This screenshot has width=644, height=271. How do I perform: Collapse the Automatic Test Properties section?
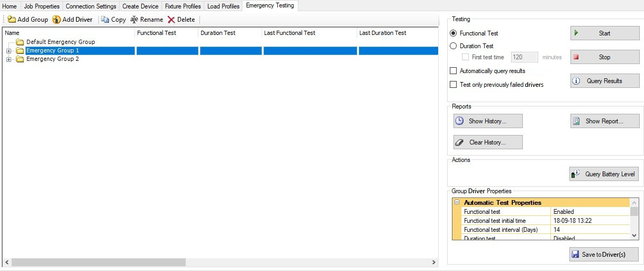[457, 202]
